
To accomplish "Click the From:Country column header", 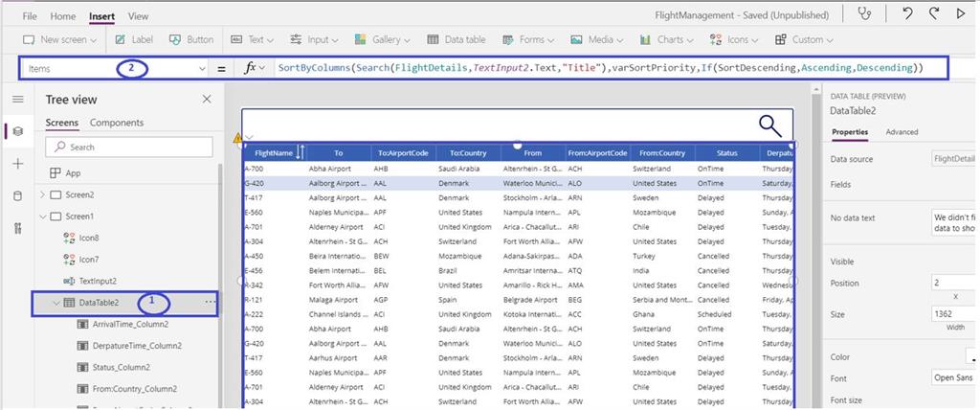I will click(x=662, y=152).
